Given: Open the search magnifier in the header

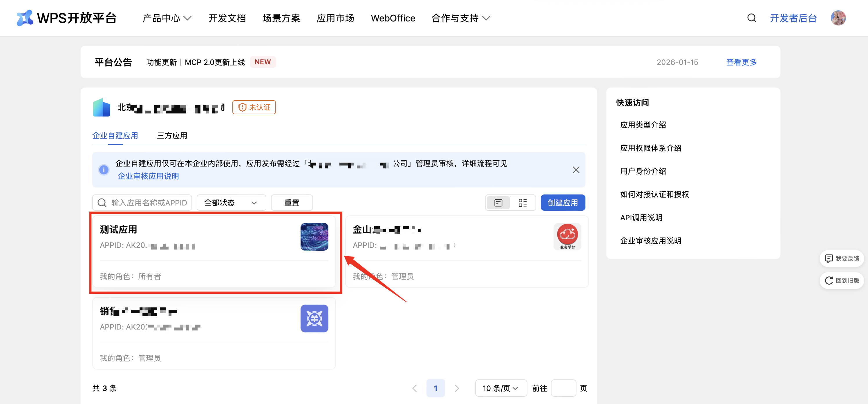Looking at the screenshot, I should point(751,18).
